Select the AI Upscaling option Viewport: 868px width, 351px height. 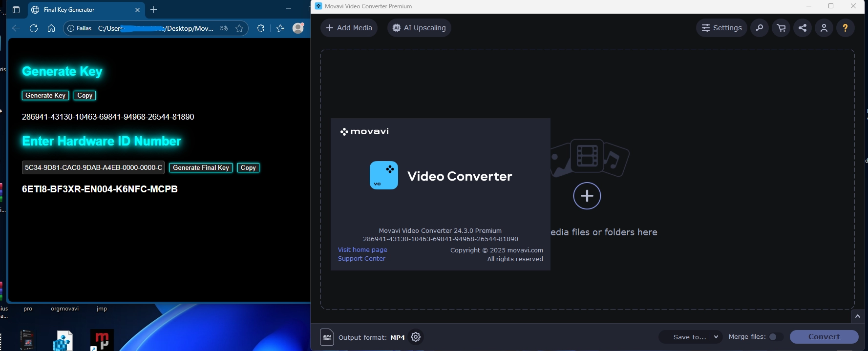point(419,28)
